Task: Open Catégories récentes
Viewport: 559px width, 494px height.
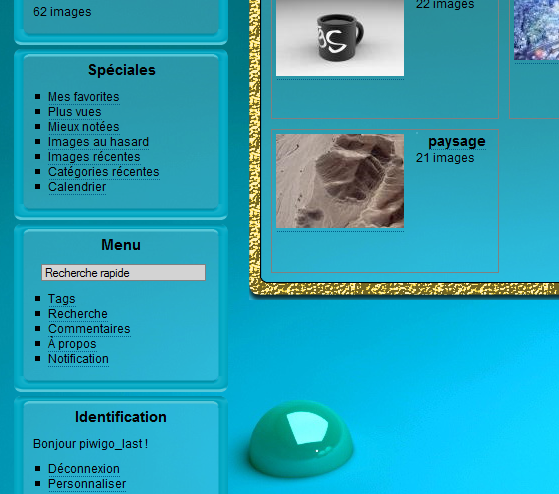Action: point(103,172)
